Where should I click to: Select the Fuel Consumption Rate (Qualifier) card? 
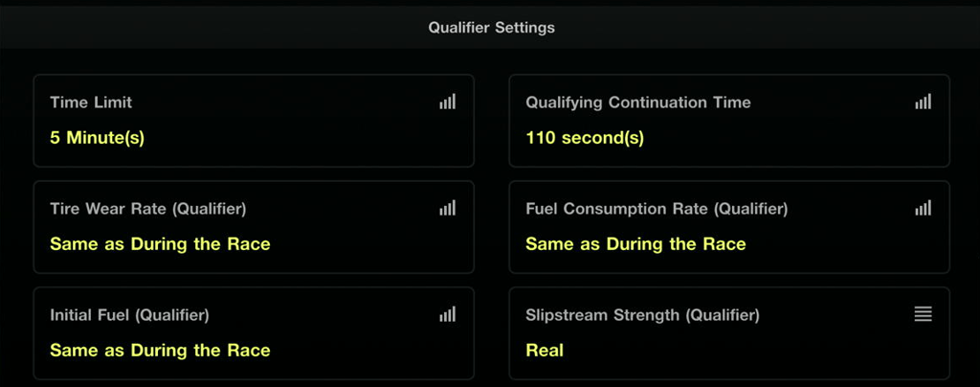pos(728,227)
